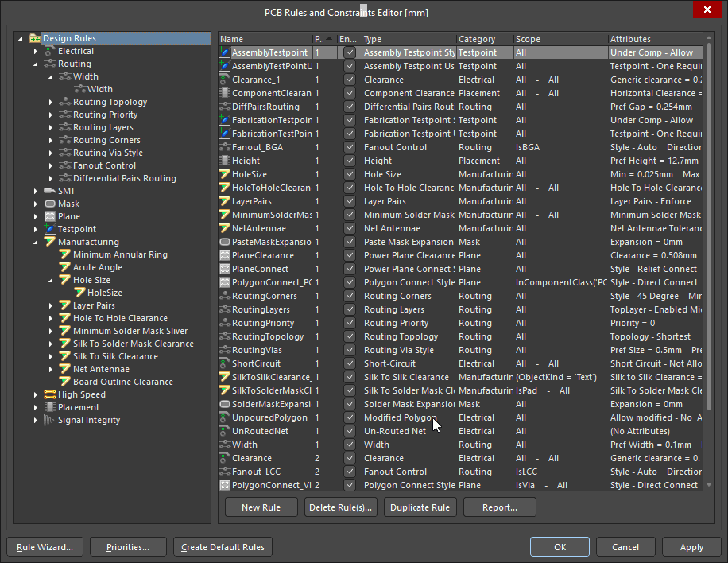Expand the Fanout Control node
The image size is (728, 563).
[x=51, y=166]
